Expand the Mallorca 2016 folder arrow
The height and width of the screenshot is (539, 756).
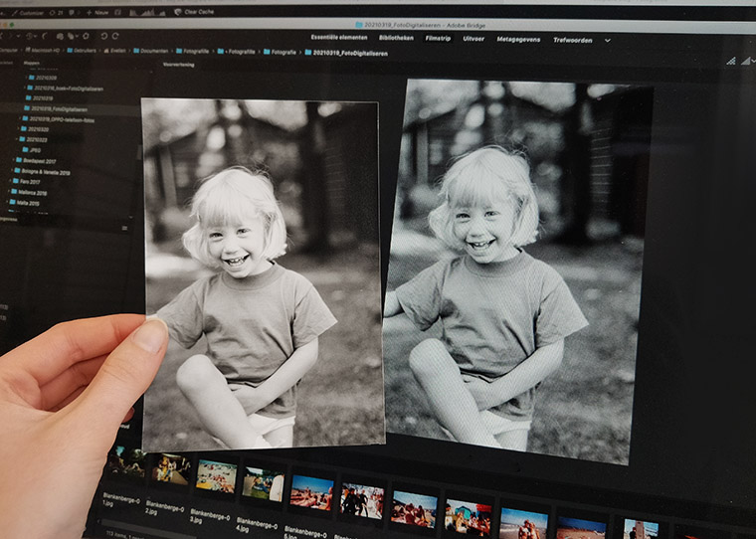pos(8,192)
